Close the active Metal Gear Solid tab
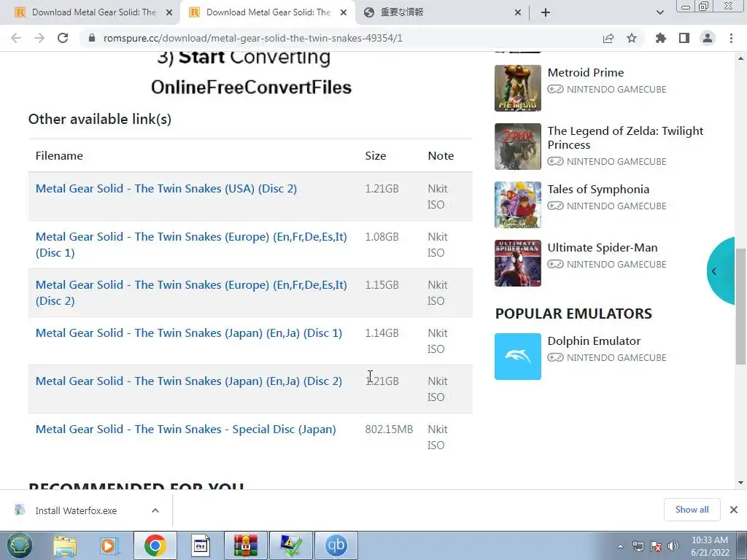Image resolution: width=747 pixels, height=560 pixels. click(344, 12)
